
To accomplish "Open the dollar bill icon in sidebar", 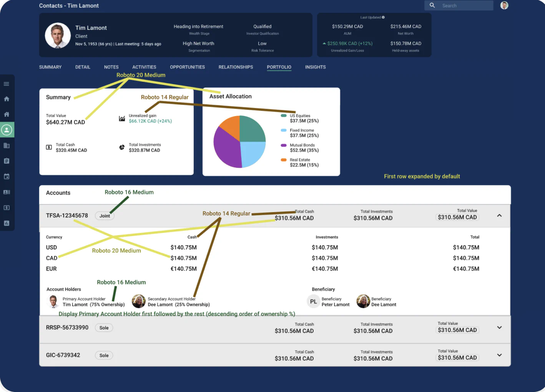I will (x=7, y=208).
